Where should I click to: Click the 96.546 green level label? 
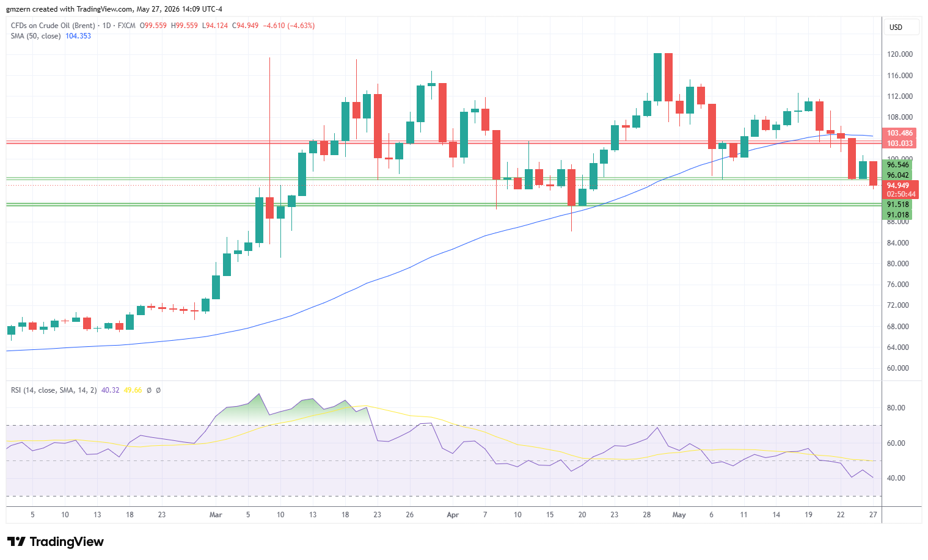[898, 165]
